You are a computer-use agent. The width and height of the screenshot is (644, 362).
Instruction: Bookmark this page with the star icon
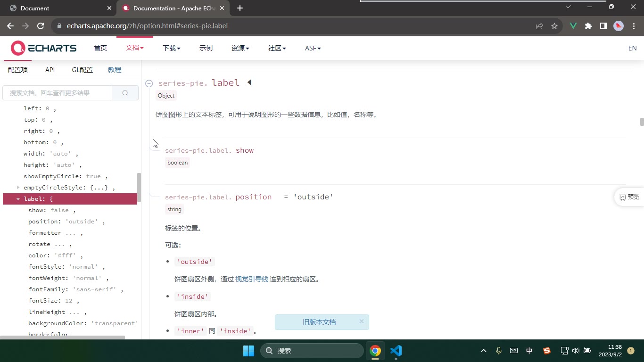pyautogui.click(x=554, y=26)
